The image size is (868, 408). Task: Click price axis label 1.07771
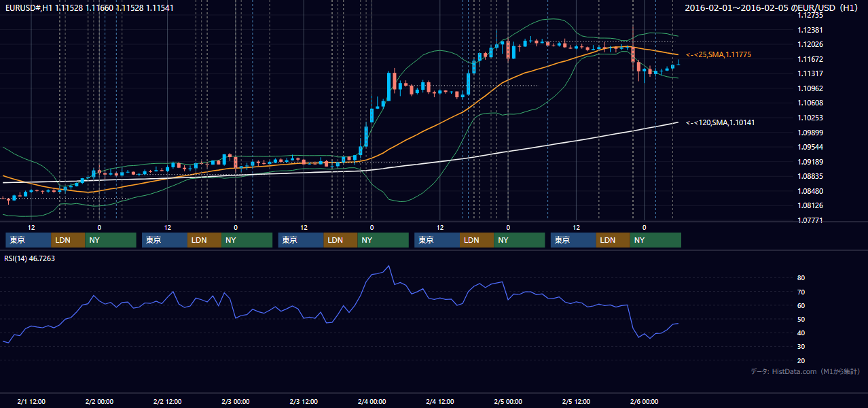click(811, 220)
